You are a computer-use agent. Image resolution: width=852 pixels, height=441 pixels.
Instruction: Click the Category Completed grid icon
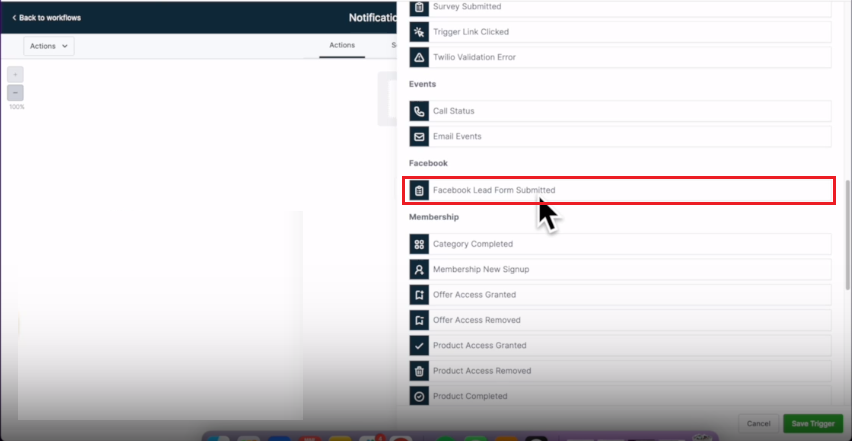click(419, 244)
